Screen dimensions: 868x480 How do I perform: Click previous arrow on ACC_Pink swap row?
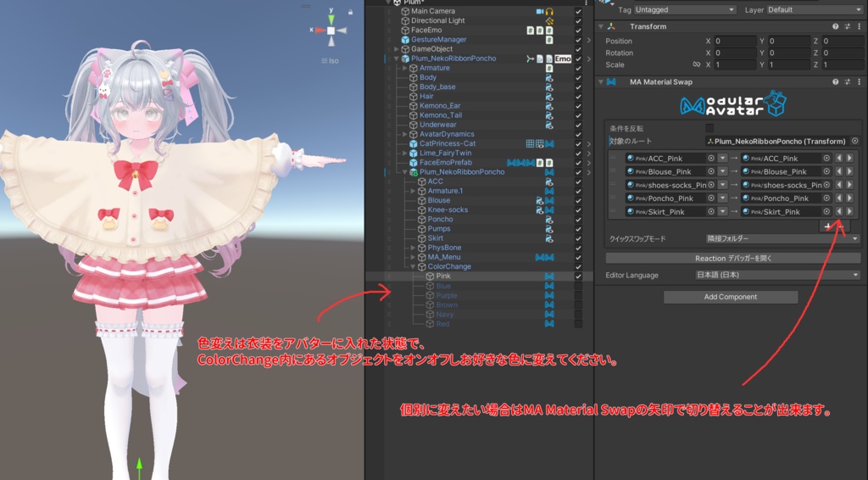[839, 159]
